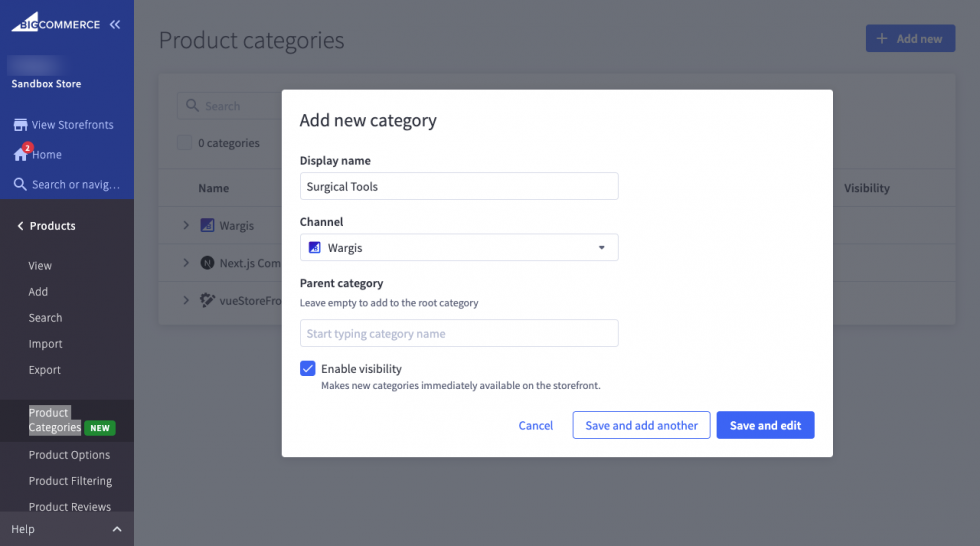Open the Channel dropdown showing Wargis
980x546 pixels.
[459, 247]
